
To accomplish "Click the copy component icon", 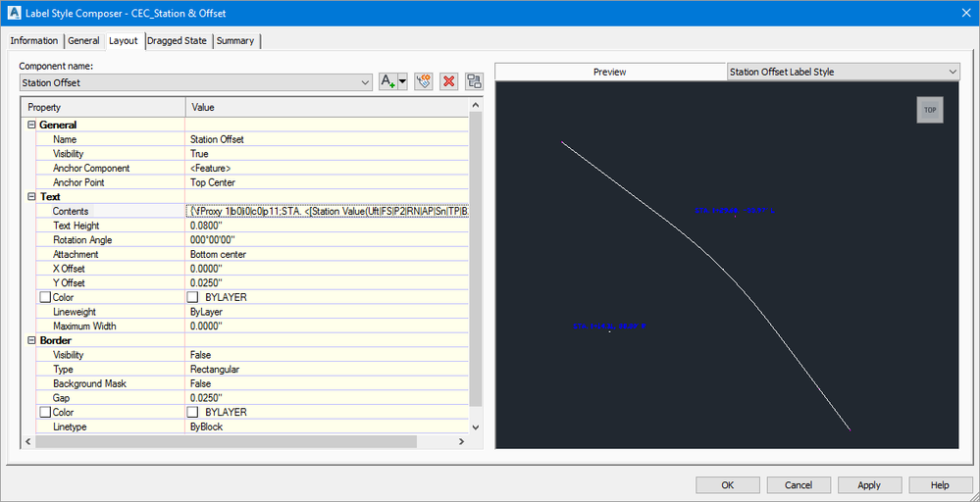I will pos(424,81).
